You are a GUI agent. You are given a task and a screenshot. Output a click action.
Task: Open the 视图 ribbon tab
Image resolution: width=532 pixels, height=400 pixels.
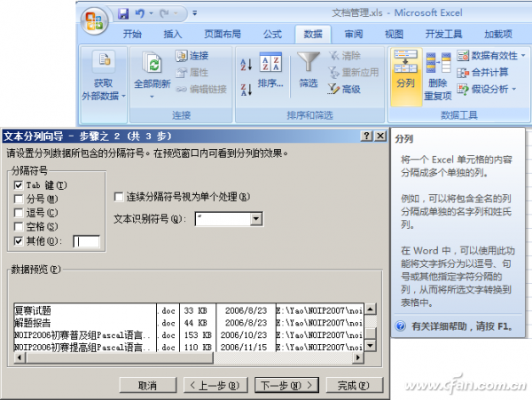click(x=394, y=34)
